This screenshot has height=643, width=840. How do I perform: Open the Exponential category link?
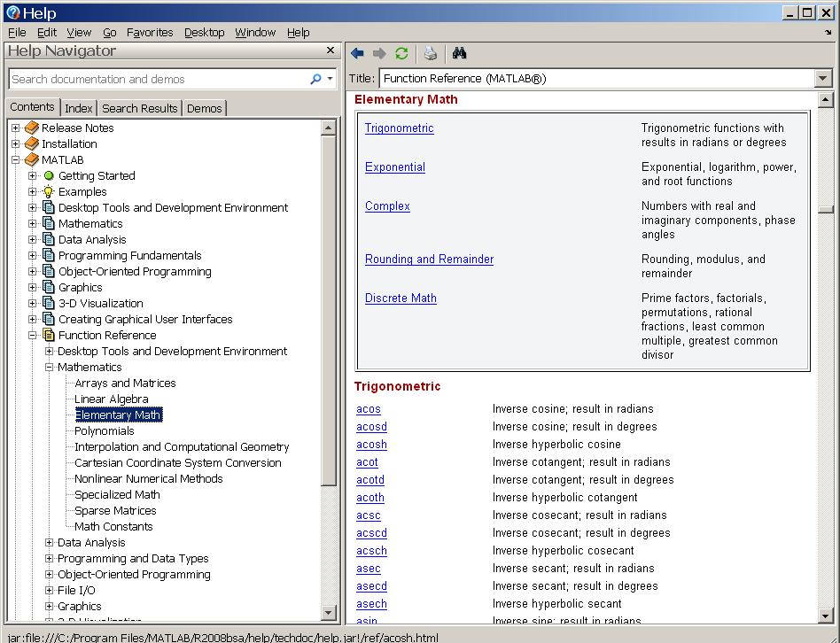(395, 167)
